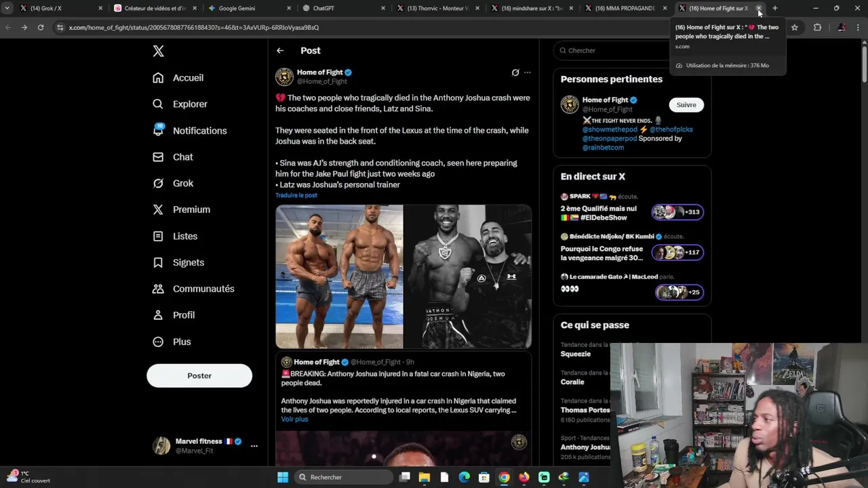Bookmark this page with the star
Viewport: 868px width, 488px height.
(x=795, y=28)
